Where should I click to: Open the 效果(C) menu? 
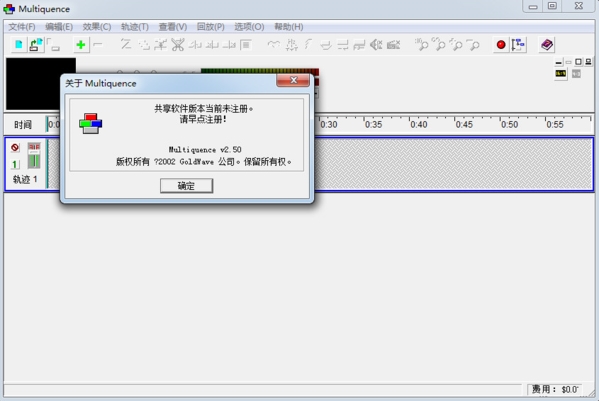(x=97, y=27)
